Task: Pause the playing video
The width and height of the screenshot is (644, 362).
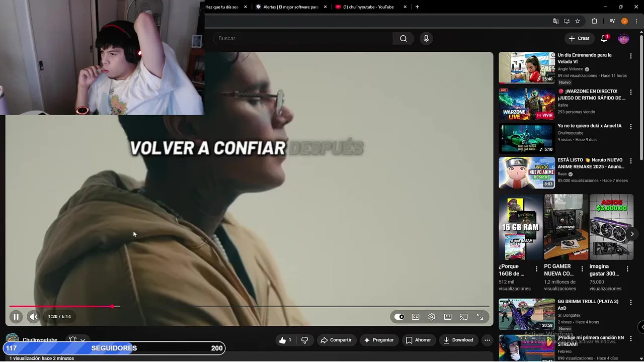Action: pos(16,317)
